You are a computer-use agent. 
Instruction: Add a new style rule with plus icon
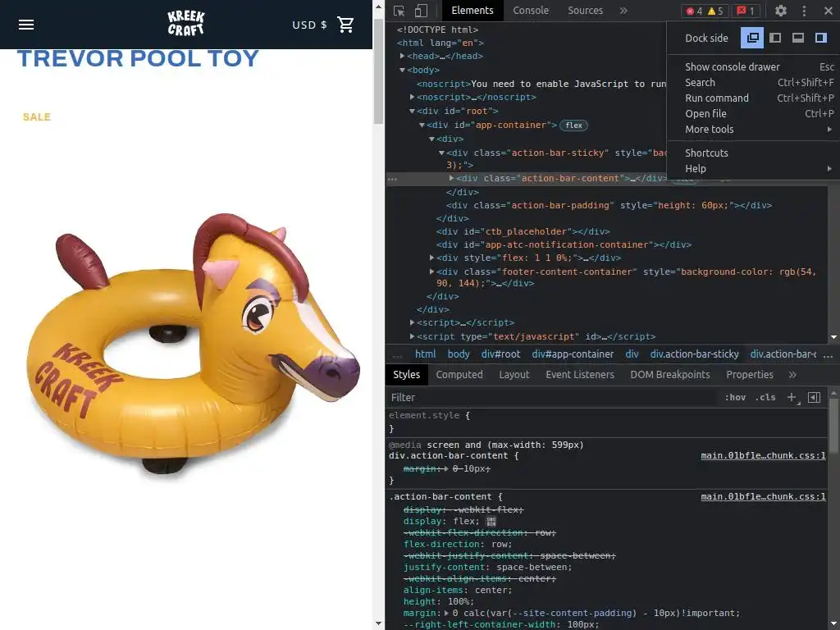point(792,398)
